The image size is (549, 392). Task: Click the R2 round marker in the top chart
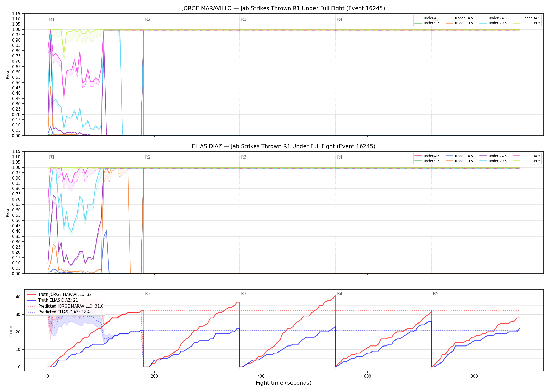148,19
